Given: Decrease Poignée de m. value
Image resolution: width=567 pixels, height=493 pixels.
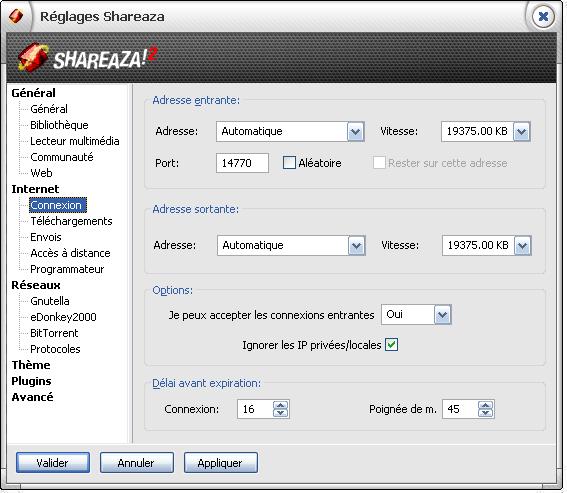Looking at the screenshot, I should tap(486, 413).
